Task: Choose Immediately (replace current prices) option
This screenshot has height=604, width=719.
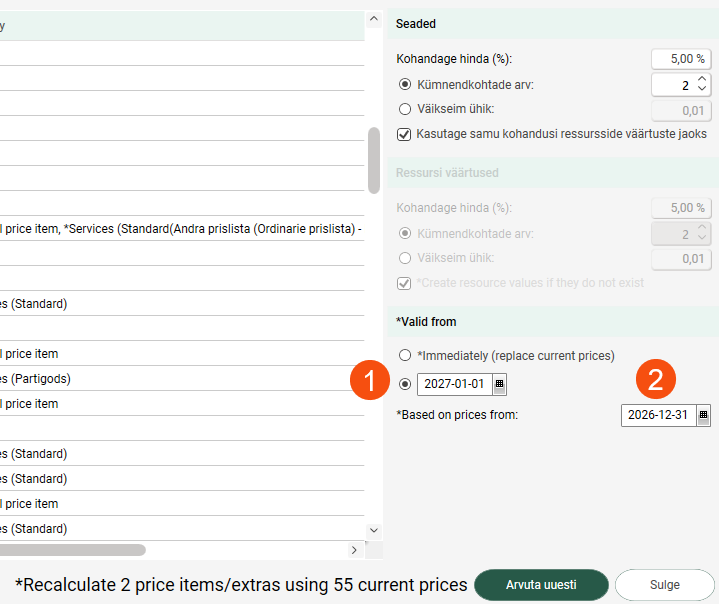Action: pyautogui.click(x=405, y=355)
